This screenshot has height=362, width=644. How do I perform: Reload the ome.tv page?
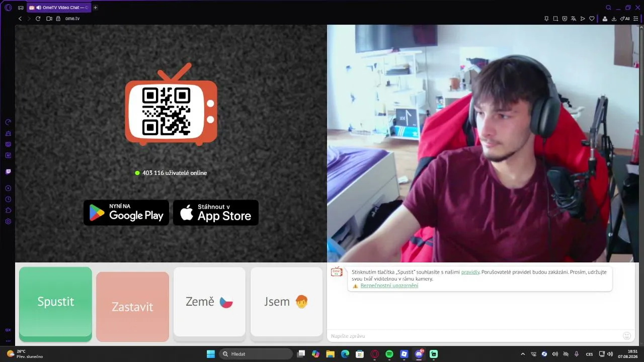coord(38,19)
